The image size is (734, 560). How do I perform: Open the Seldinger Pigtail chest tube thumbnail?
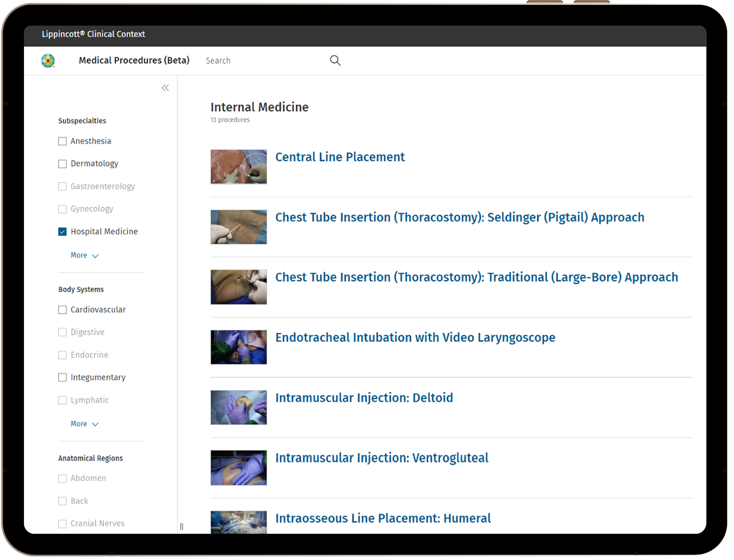pyautogui.click(x=239, y=227)
